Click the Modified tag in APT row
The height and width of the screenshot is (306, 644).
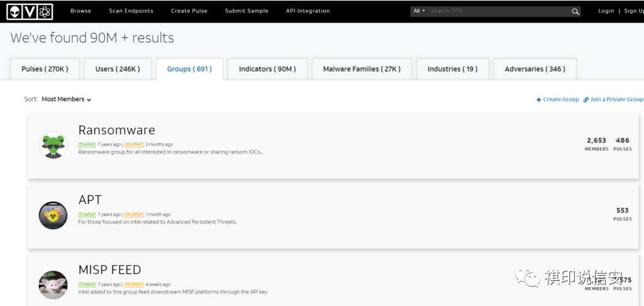134,214
